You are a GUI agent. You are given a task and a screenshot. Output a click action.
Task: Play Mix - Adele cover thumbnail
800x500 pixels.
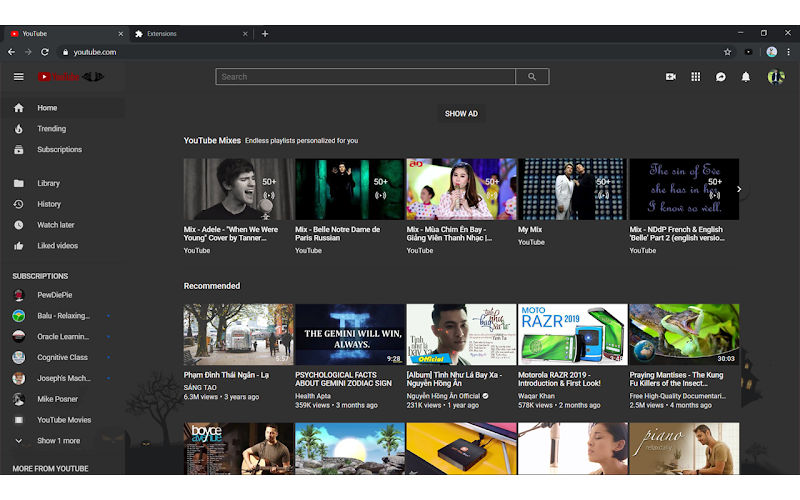pos(238,189)
